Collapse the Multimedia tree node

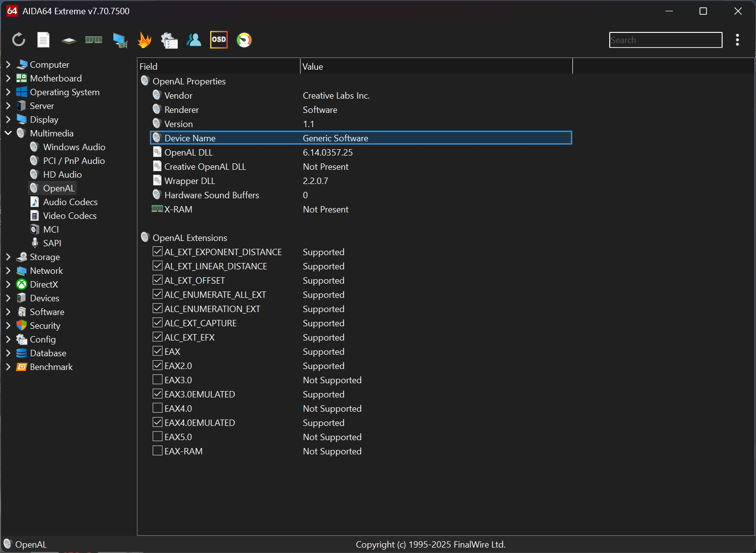8,133
